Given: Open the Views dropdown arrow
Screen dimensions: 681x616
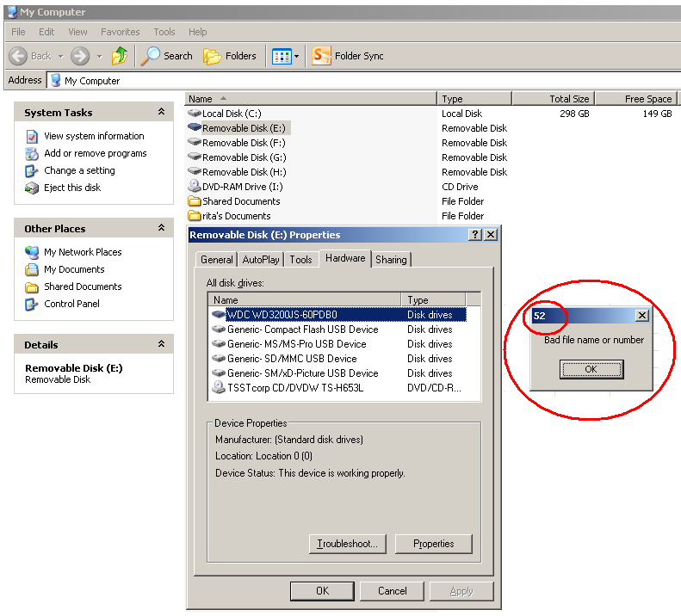Looking at the screenshot, I should [297, 57].
